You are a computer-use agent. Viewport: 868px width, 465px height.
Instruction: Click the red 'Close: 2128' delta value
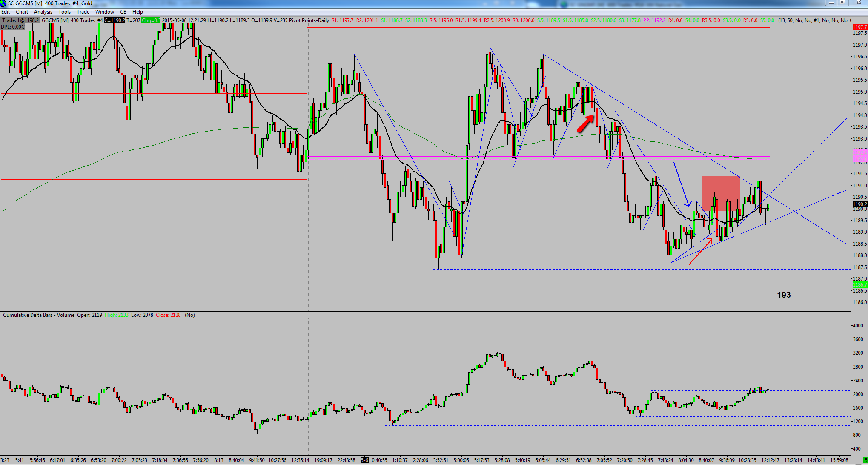(x=168, y=315)
